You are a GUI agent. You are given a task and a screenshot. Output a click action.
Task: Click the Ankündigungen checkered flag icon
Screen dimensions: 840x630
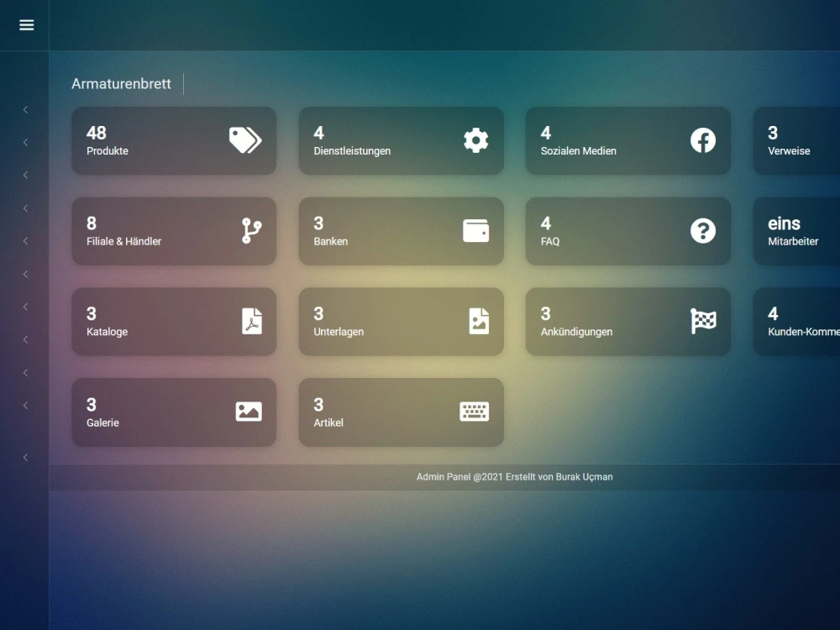703,322
